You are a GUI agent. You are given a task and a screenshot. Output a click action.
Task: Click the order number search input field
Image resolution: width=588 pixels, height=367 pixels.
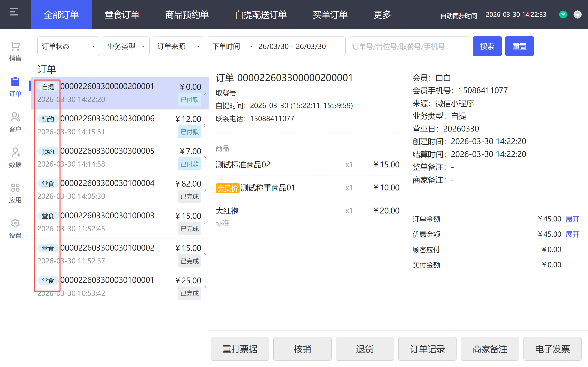pos(409,46)
